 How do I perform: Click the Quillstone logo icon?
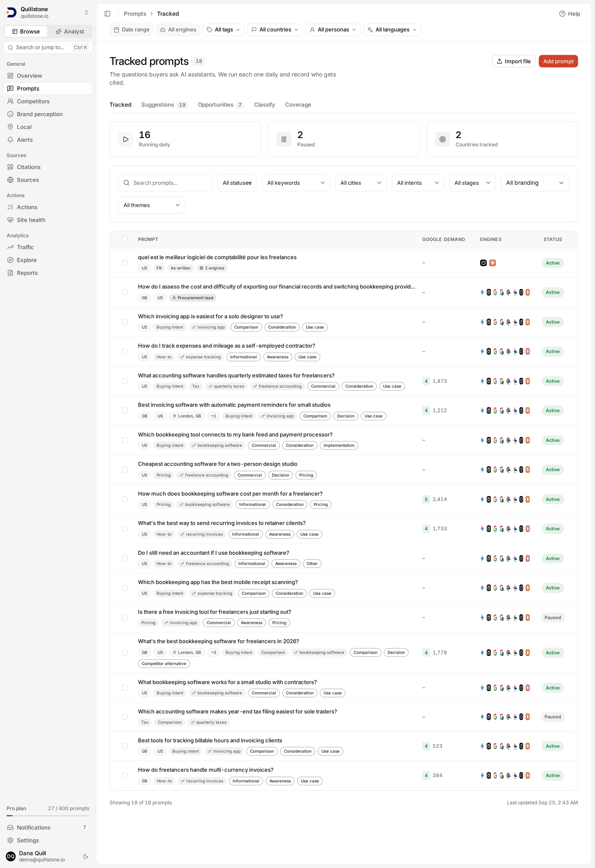11,12
